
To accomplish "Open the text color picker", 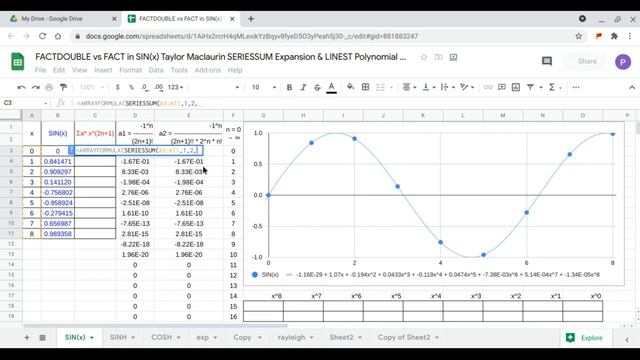I will pos(331,87).
